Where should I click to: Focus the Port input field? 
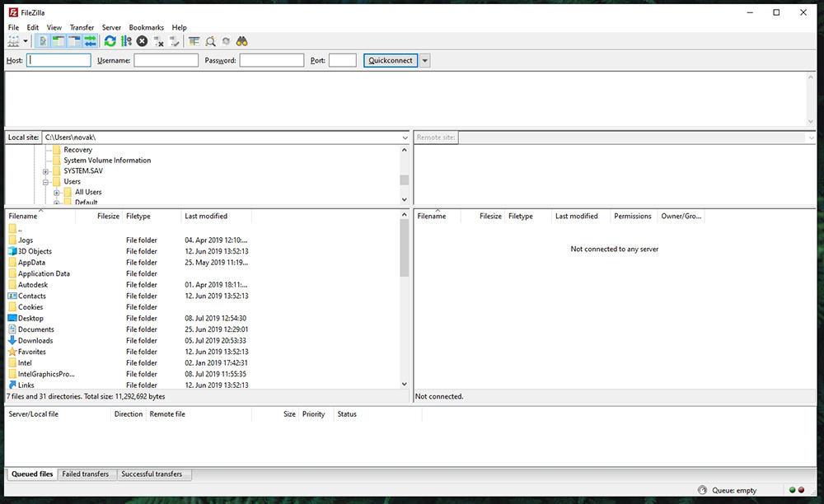[x=343, y=60]
